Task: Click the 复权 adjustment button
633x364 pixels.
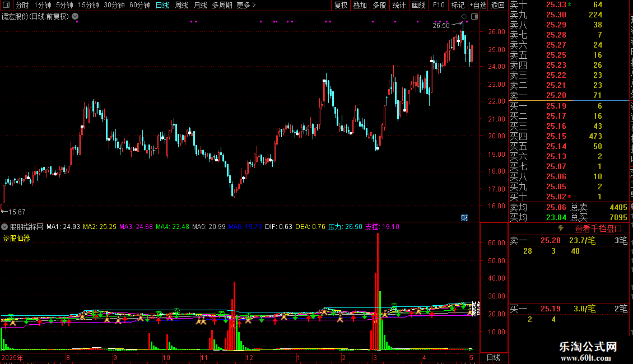Action: point(341,5)
